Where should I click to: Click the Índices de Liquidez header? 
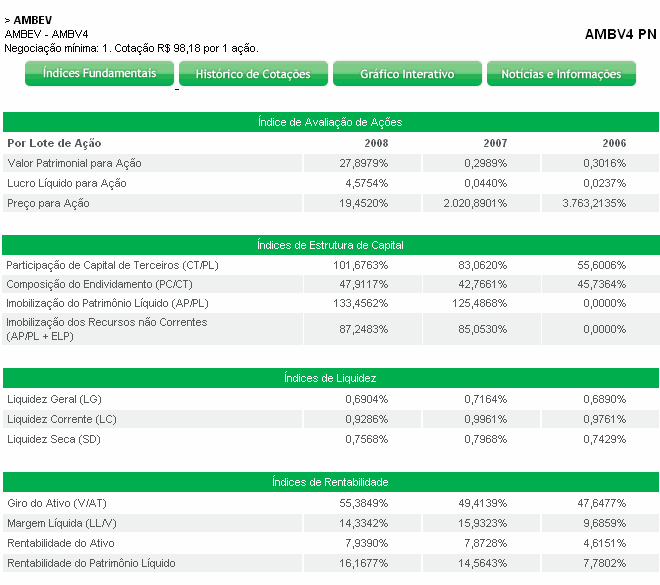(x=330, y=378)
